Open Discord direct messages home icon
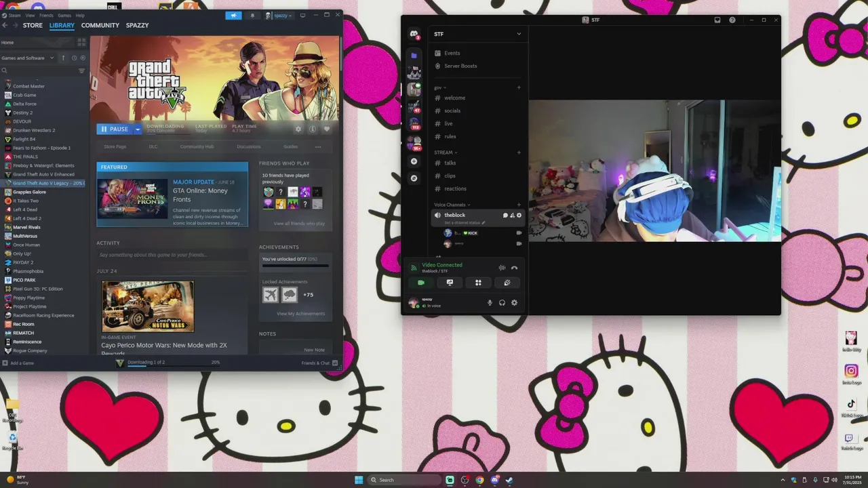 414,34
